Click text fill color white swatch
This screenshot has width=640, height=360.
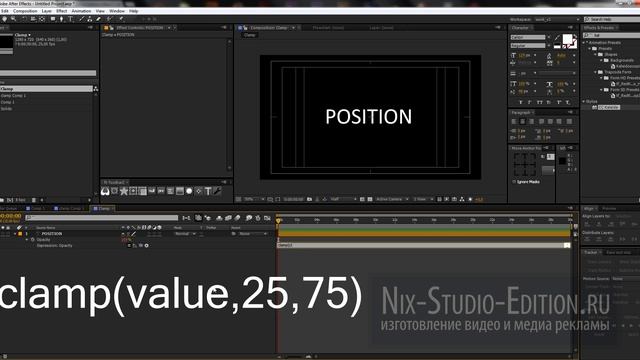(x=567, y=39)
